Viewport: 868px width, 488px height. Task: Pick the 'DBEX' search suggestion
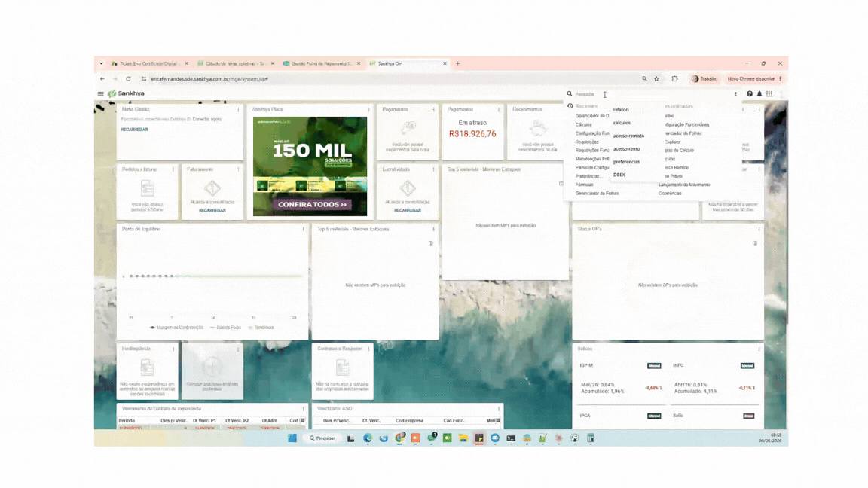(619, 175)
